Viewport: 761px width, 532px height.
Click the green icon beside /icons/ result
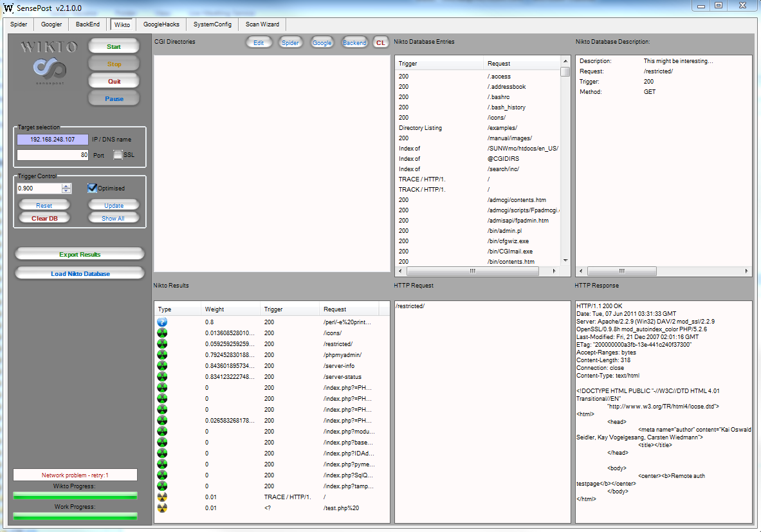coord(162,333)
